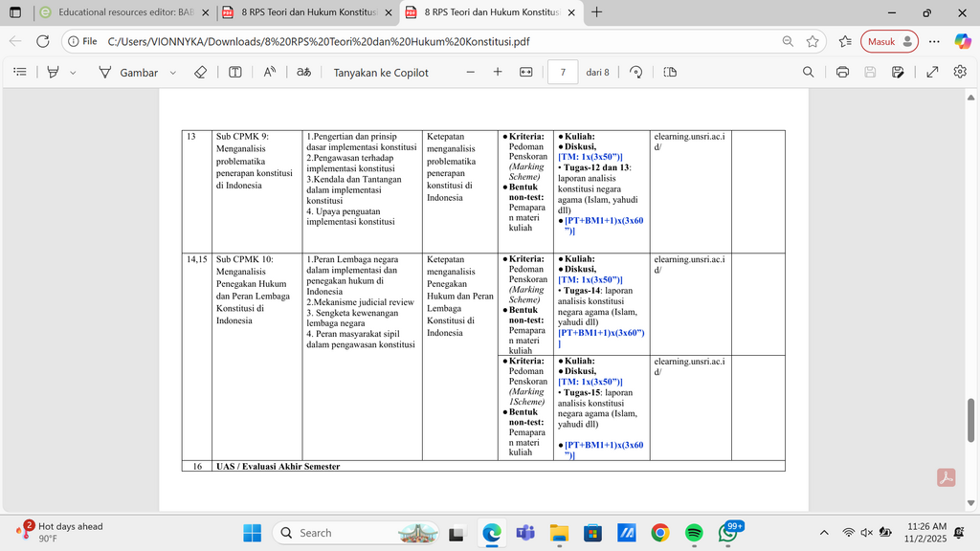Image resolution: width=980 pixels, height=551 pixels.
Task: Select the Eraser tool
Action: 200,73
